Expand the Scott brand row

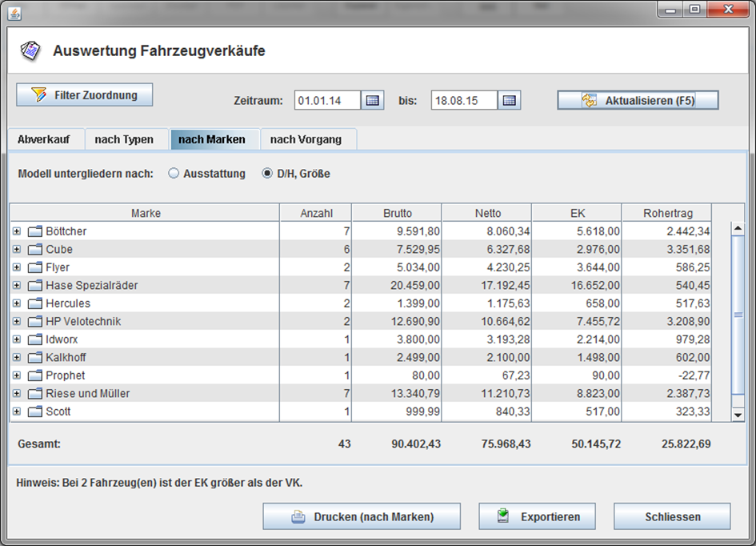click(17, 412)
